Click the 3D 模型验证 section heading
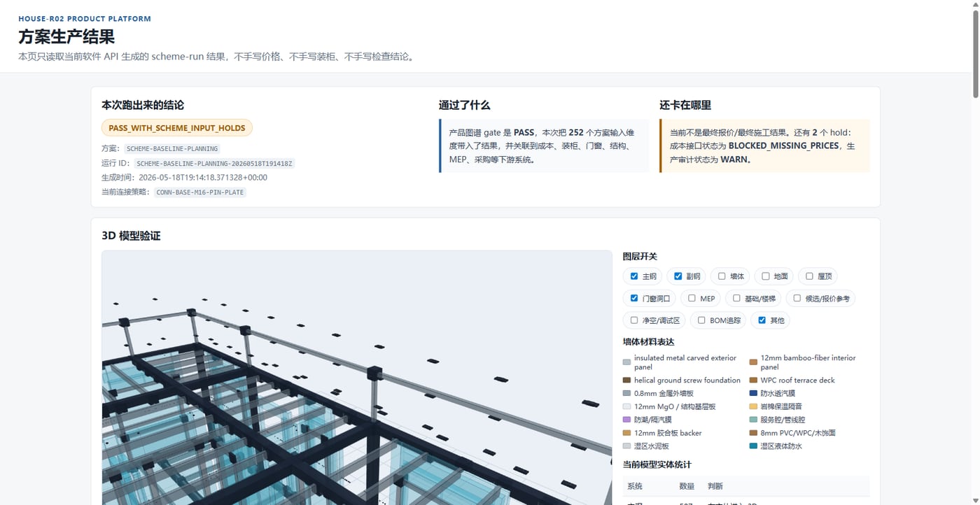The image size is (980, 505). (x=131, y=236)
